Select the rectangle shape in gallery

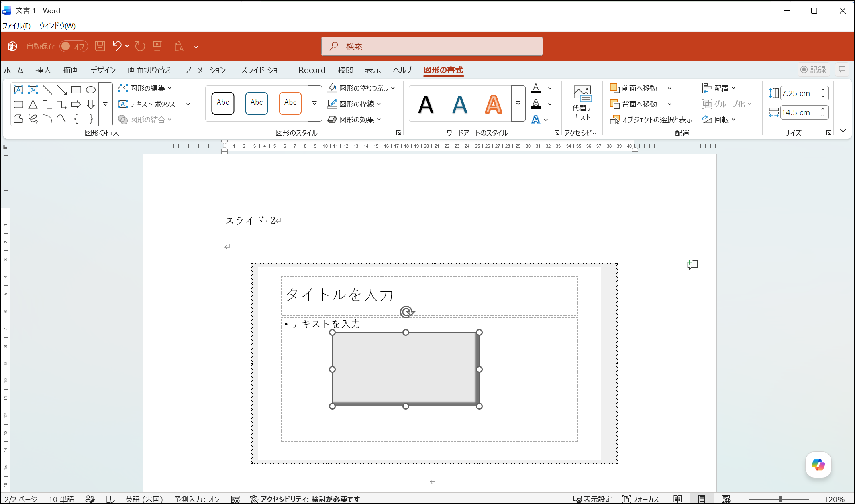(76, 90)
